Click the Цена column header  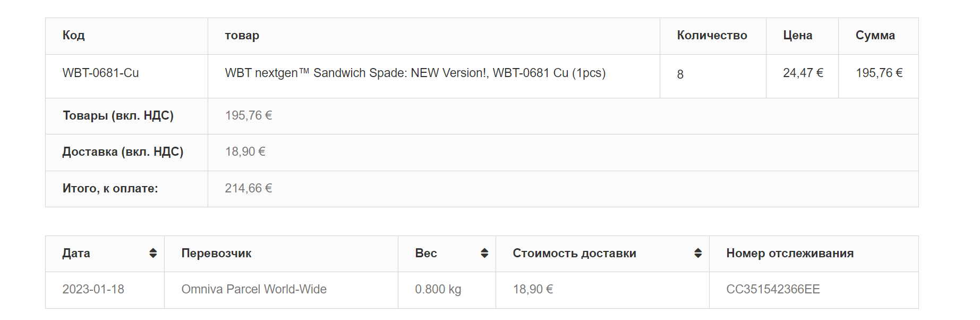797,35
